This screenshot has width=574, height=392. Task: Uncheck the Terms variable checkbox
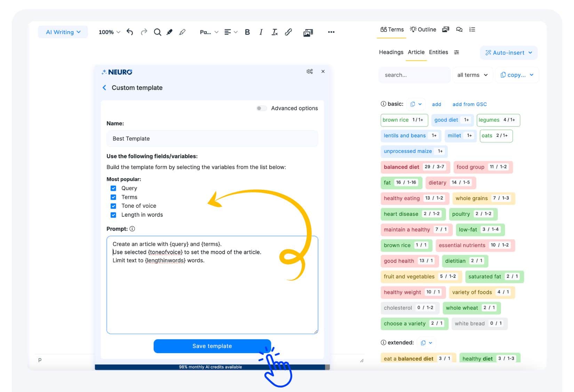click(113, 197)
